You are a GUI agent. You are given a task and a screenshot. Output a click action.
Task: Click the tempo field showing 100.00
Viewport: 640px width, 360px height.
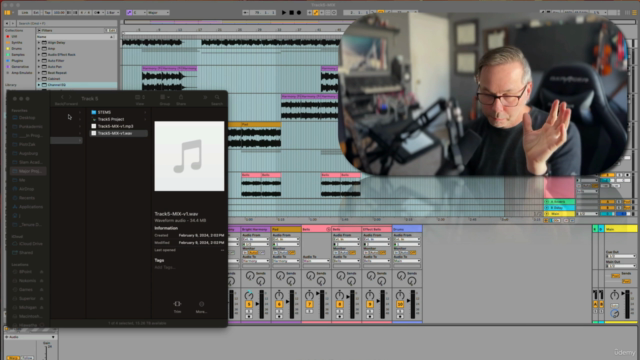59,13
